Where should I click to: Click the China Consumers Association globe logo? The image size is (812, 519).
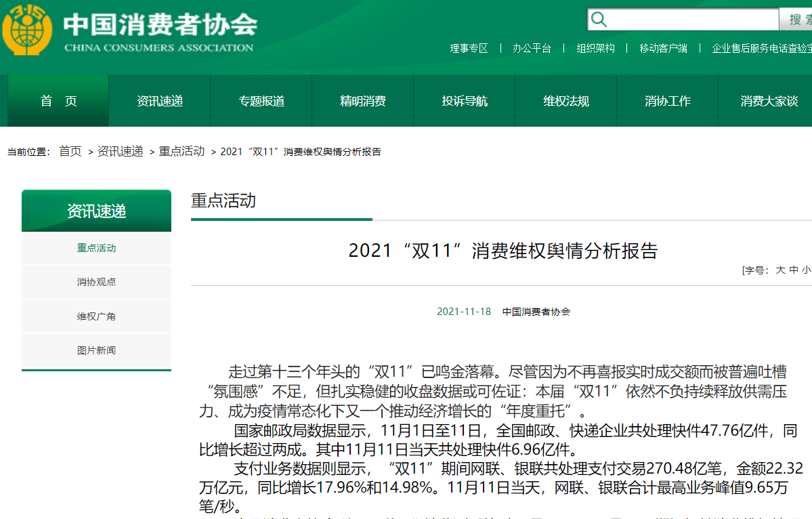click(x=27, y=30)
